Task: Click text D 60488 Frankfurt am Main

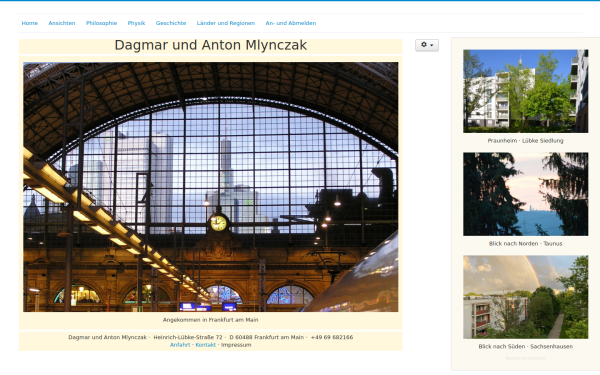Action: click(266, 338)
